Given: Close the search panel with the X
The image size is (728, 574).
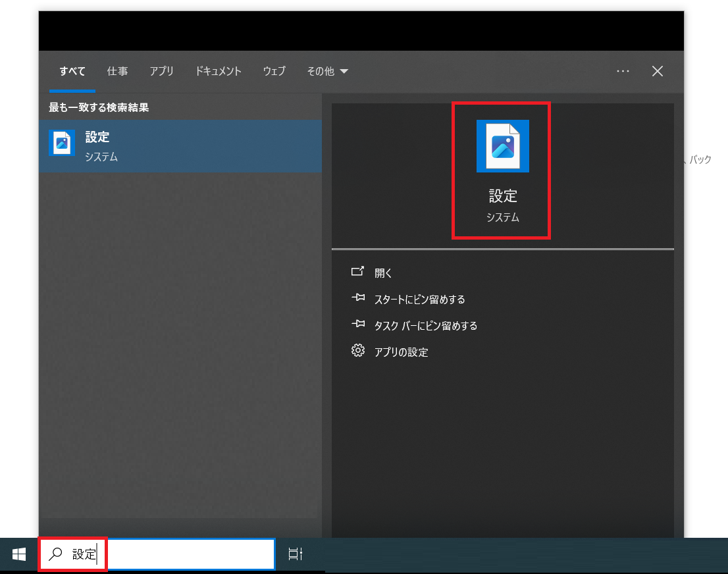Looking at the screenshot, I should [x=658, y=71].
